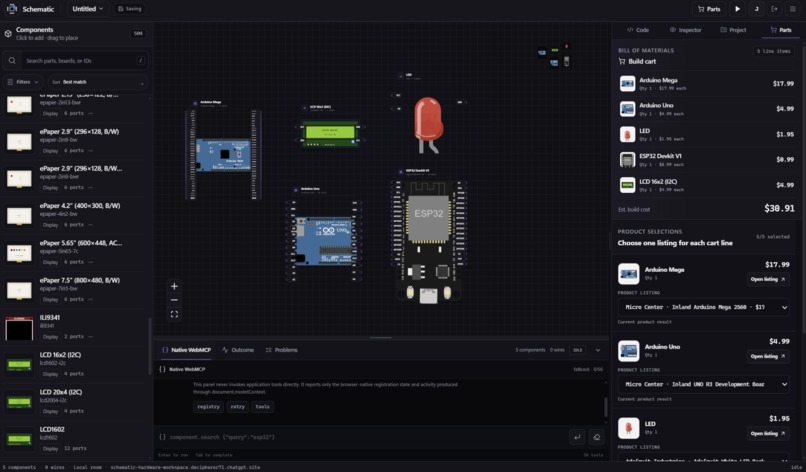Expand Inland UNO R3 Development listing dropdown
The image size is (806, 472).
(x=704, y=384)
